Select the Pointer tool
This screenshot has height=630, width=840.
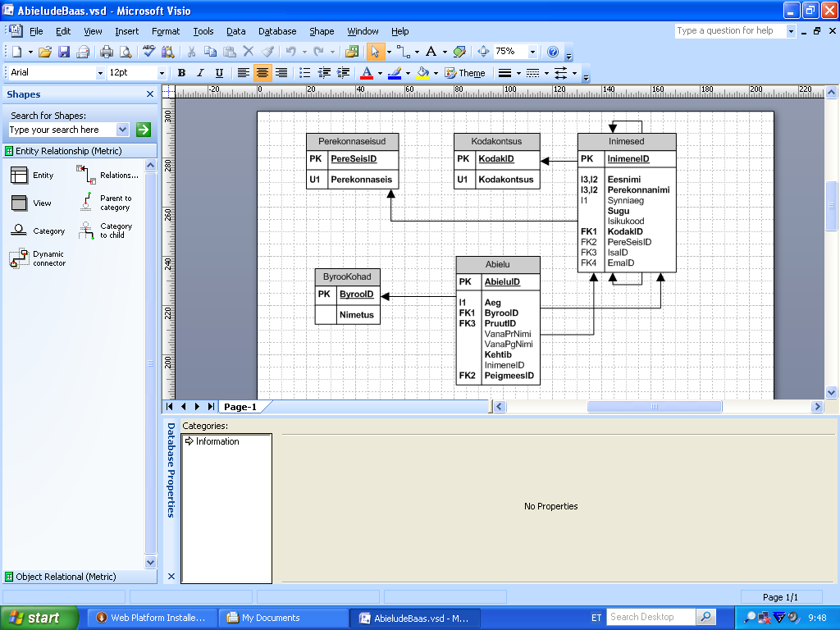[x=375, y=52]
